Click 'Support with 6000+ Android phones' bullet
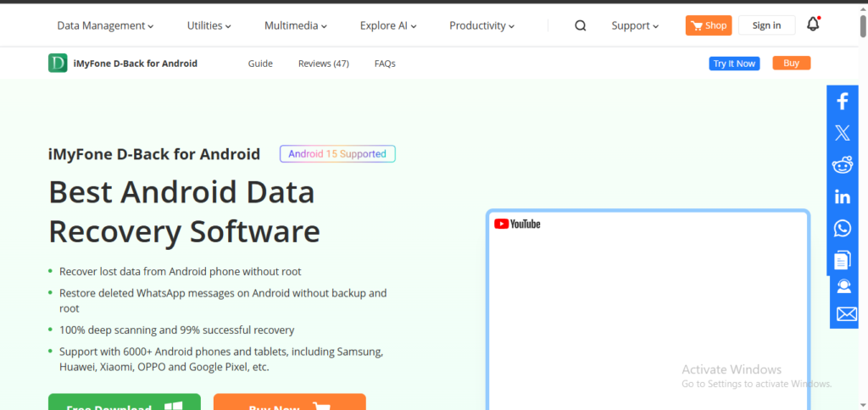This screenshot has width=868, height=410. pos(221,359)
